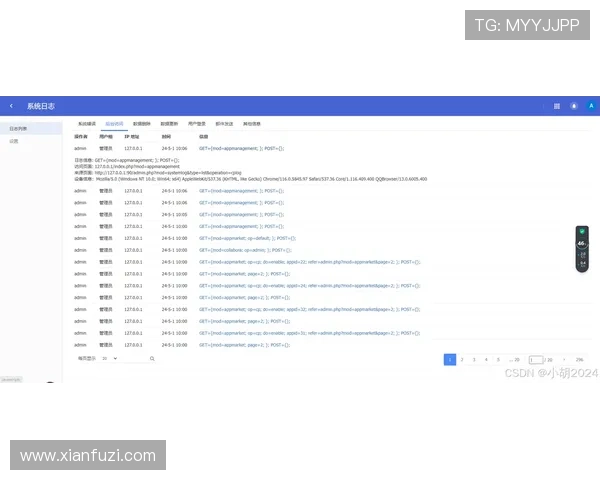Open the 每页显示 page size dropdown
This screenshot has width=600, height=480.
[108, 358]
